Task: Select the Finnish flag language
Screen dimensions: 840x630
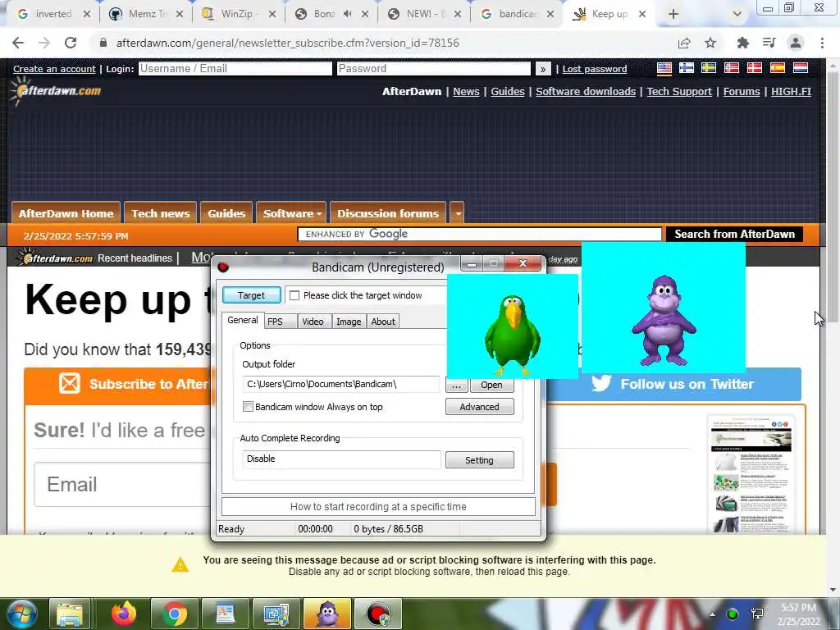Action: click(687, 68)
